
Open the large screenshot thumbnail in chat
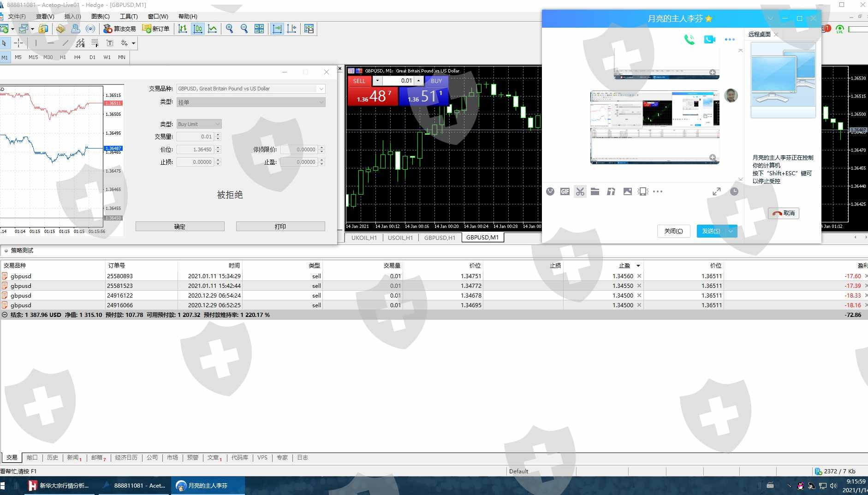654,127
